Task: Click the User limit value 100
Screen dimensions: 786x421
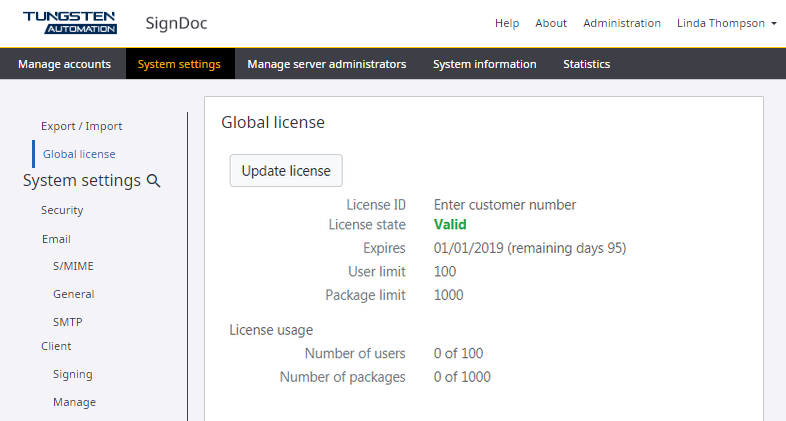Action: (445, 272)
